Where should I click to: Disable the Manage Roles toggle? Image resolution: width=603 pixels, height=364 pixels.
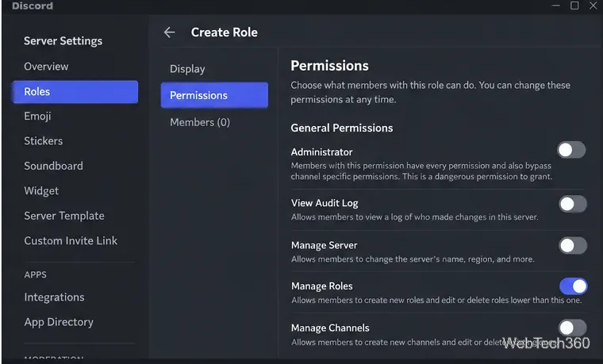pyautogui.click(x=573, y=286)
